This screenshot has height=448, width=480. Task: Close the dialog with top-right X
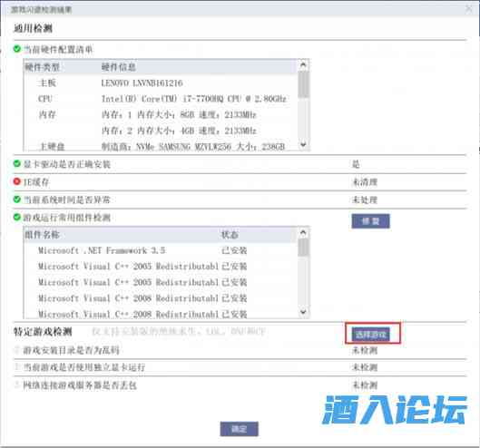coord(469,9)
